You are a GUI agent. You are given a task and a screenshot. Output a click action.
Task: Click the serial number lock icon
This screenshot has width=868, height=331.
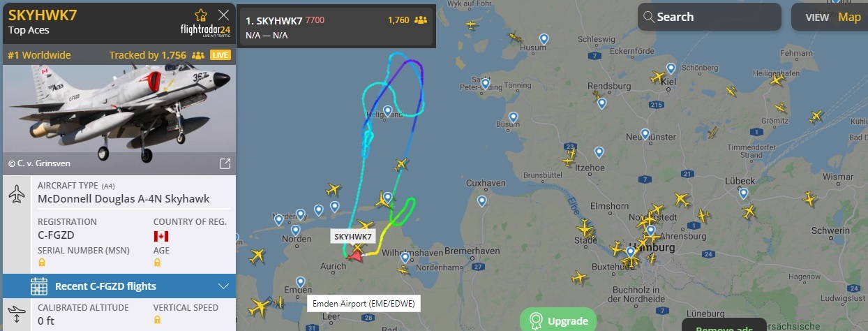tap(41, 263)
